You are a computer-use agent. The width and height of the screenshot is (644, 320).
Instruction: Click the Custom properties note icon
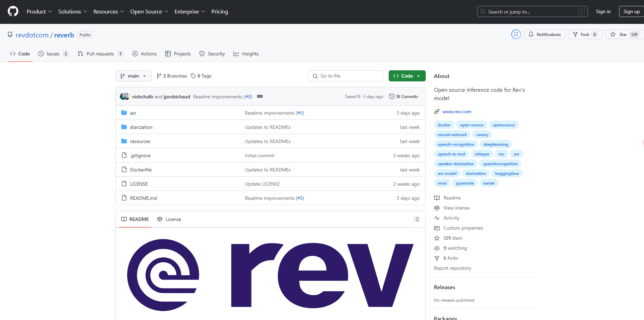point(437,228)
